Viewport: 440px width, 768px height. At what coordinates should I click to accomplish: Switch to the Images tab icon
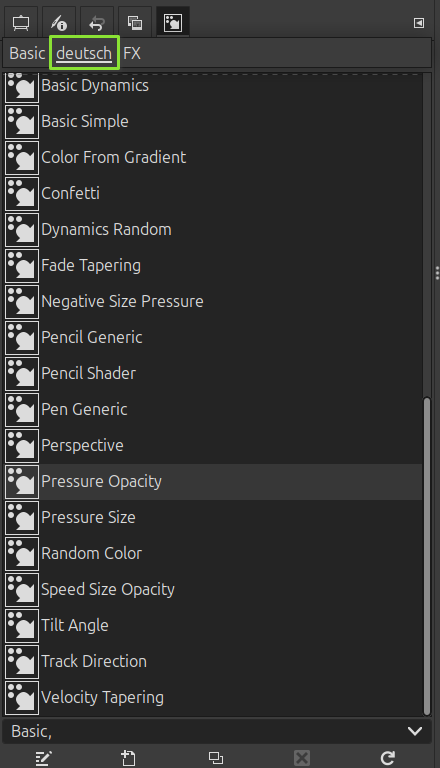(135, 23)
